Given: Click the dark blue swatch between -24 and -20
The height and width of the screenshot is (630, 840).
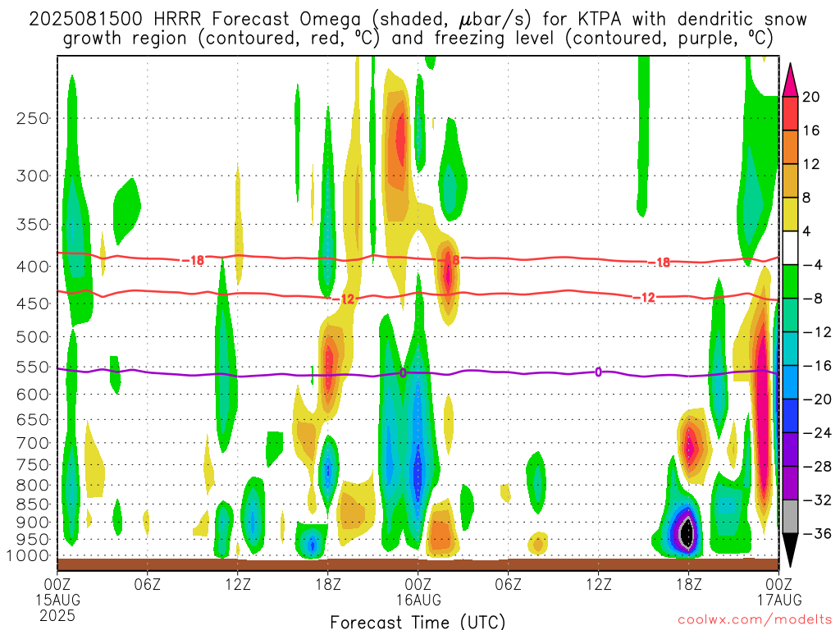Looking at the screenshot, I should (790, 416).
